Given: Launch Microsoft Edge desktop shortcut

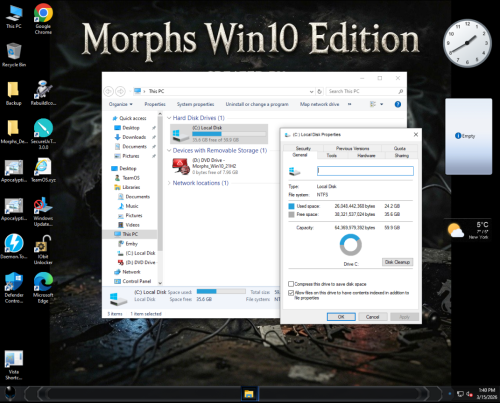Looking at the screenshot, I should click(x=43, y=288).
